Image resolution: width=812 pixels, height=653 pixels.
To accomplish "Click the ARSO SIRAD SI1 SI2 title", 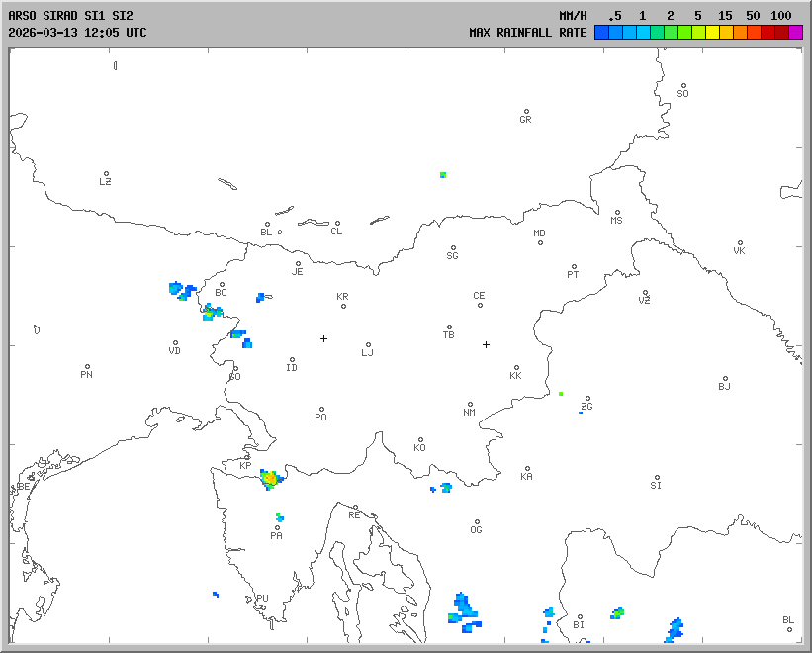I will click(x=70, y=16).
